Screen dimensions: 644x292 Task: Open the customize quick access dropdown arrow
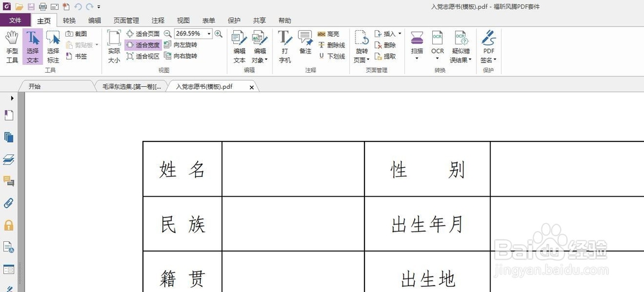click(99, 7)
